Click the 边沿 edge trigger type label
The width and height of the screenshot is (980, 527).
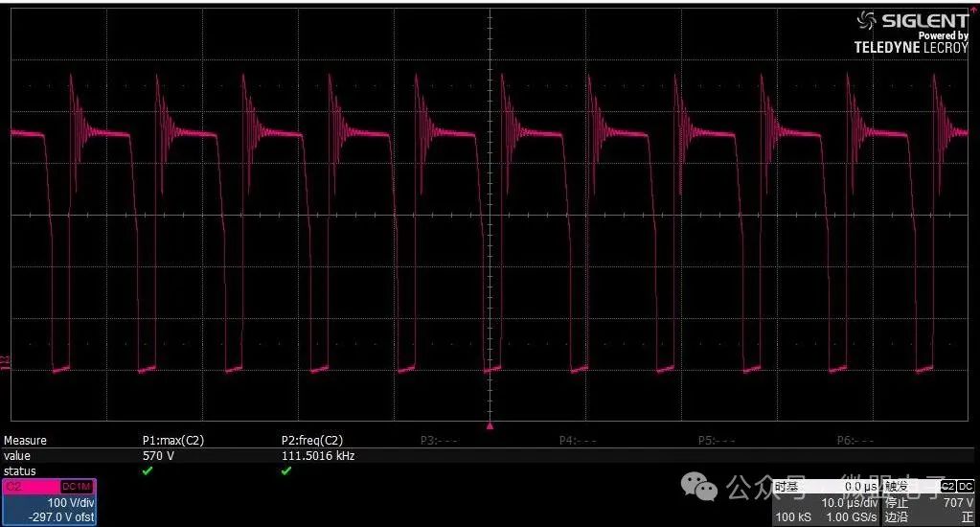[896, 517]
